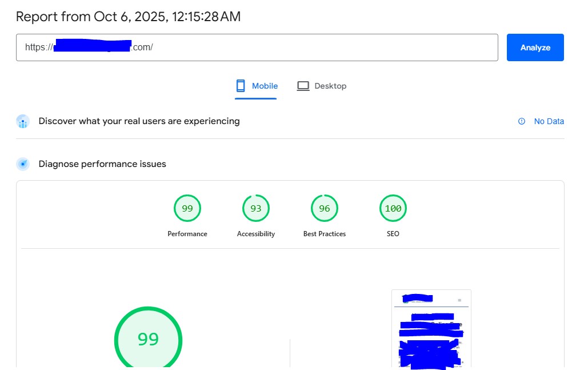588x370 pixels.
Task: Select the Performance score gauge showing 99
Action: tap(187, 209)
